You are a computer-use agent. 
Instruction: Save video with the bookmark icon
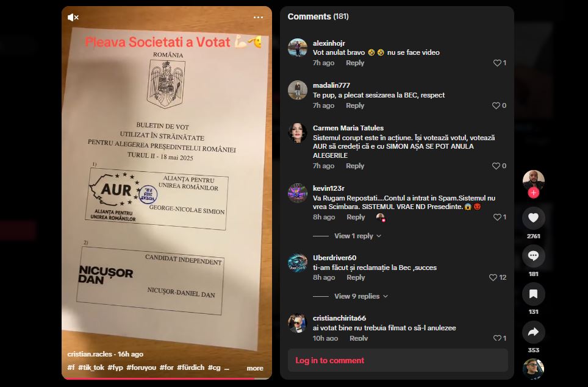533,294
